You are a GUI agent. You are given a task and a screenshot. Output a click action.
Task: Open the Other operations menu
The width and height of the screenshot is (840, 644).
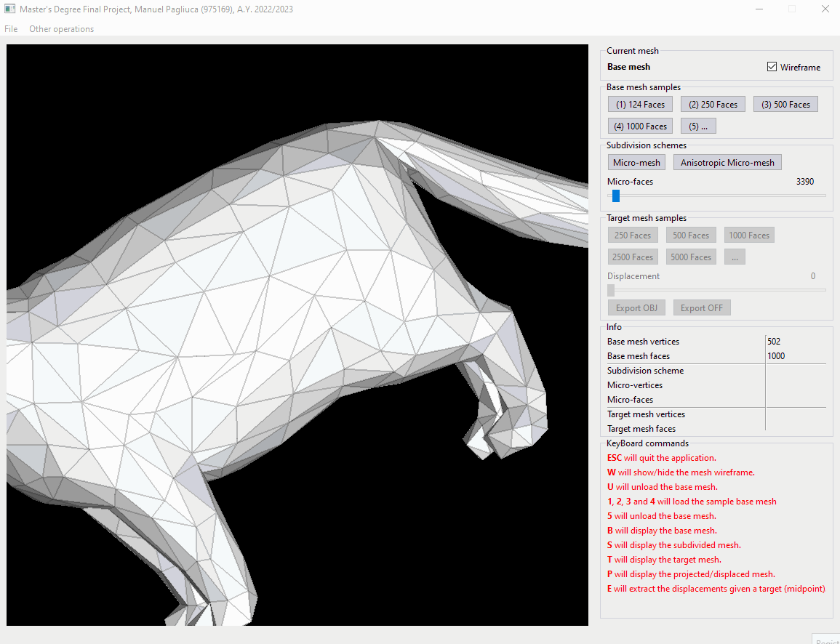61,28
